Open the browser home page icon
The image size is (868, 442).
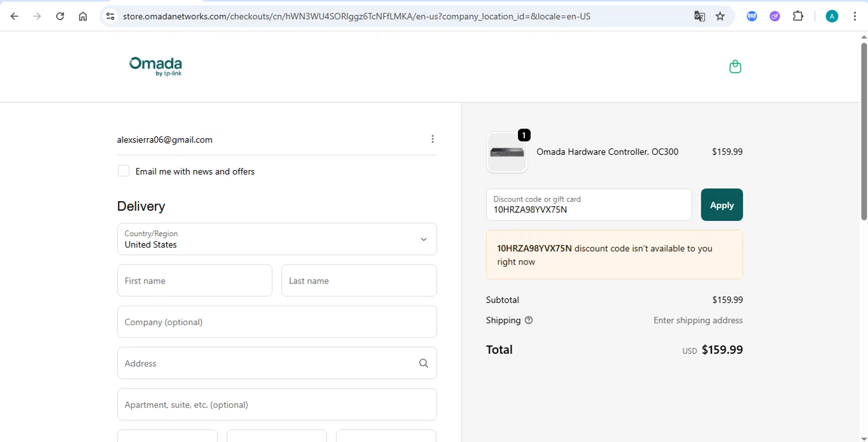83,16
